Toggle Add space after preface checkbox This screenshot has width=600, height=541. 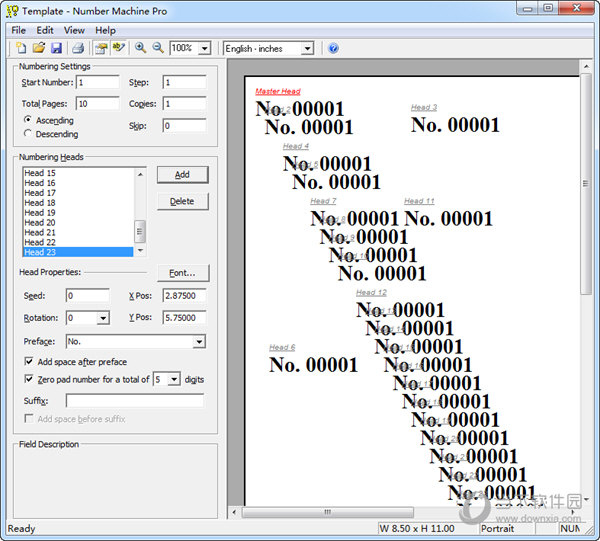pos(29,361)
